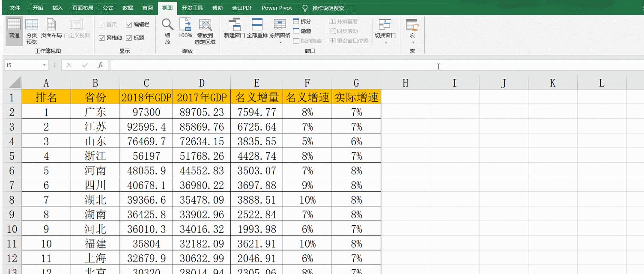
Task: Click the 拆分 split window icon
Action: pyautogui.click(x=296, y=21)
